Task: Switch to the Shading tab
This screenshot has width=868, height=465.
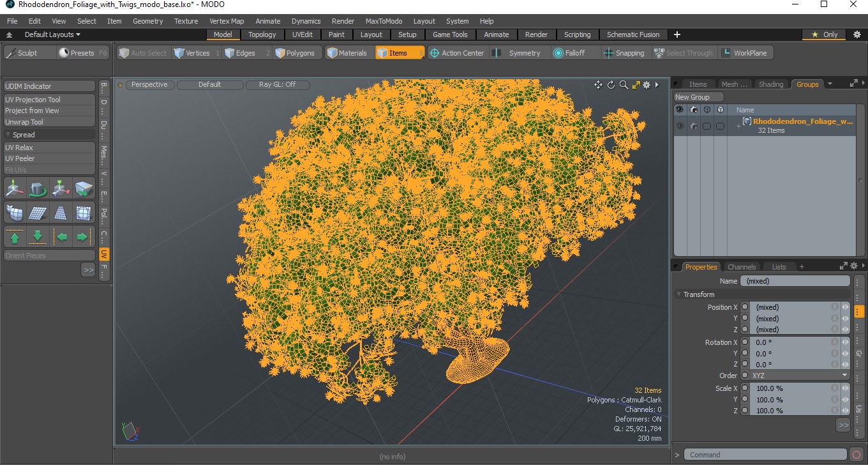Action: pyautogui.click(x=771, y=84)
